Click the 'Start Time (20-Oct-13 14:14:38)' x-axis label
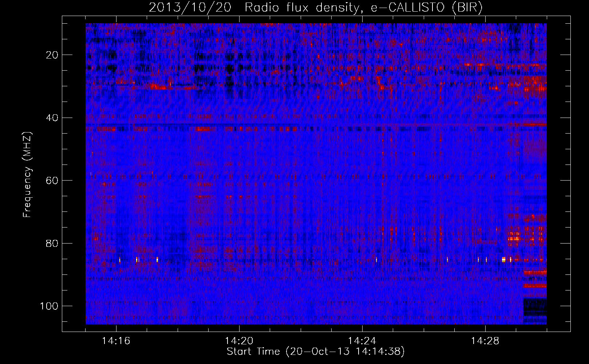 316,352
